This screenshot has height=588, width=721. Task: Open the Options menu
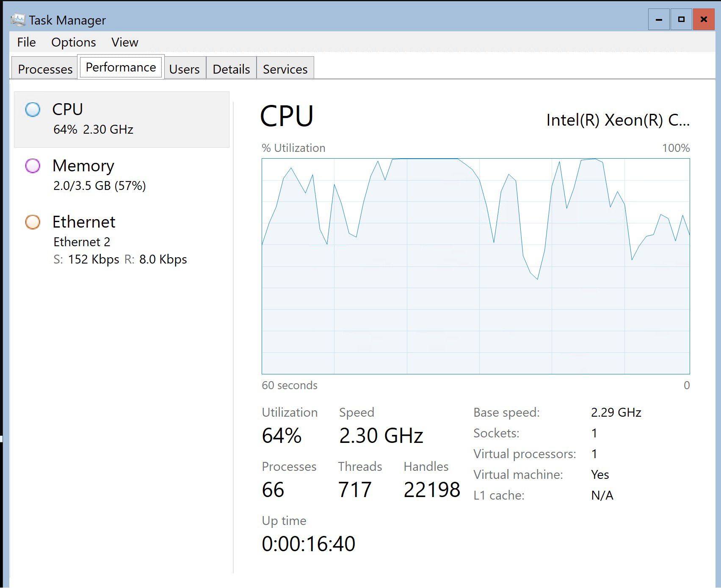(74, 42)
